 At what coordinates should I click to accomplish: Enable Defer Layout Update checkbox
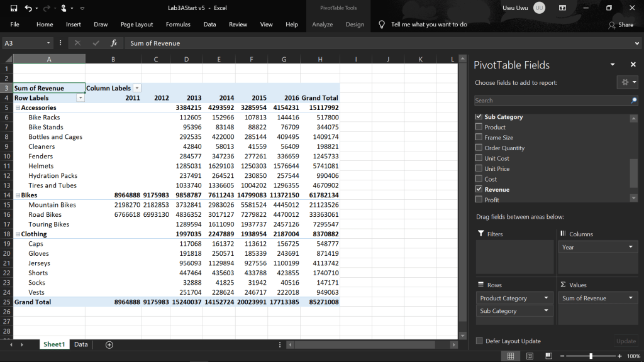[479, 341]
